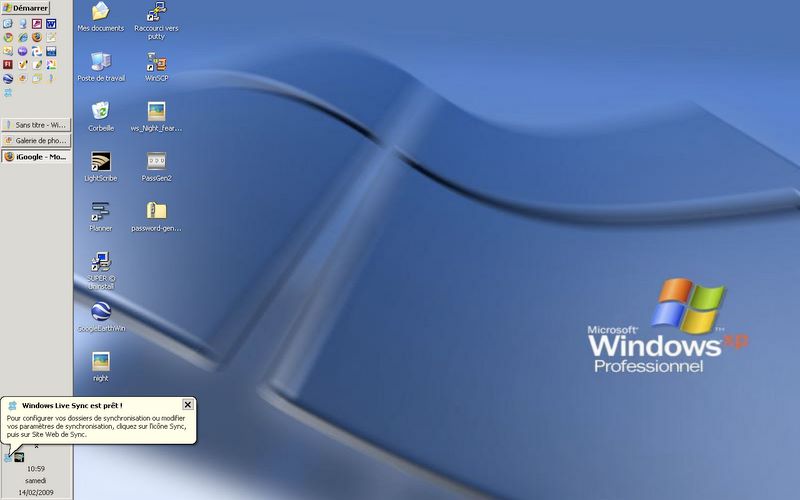This screenshot has height=500, width=800.
Task: Select the GoogleEarthWin desktop icon
Action: 101,317
